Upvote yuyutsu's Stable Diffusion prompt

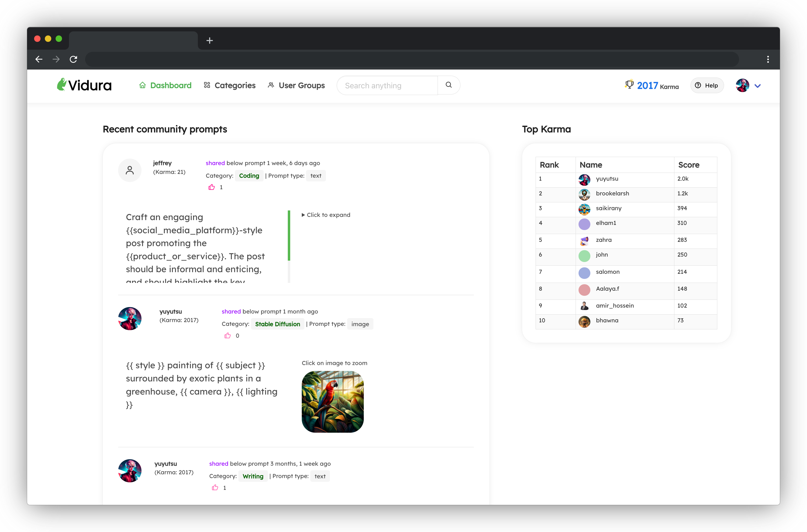point(227,335)
